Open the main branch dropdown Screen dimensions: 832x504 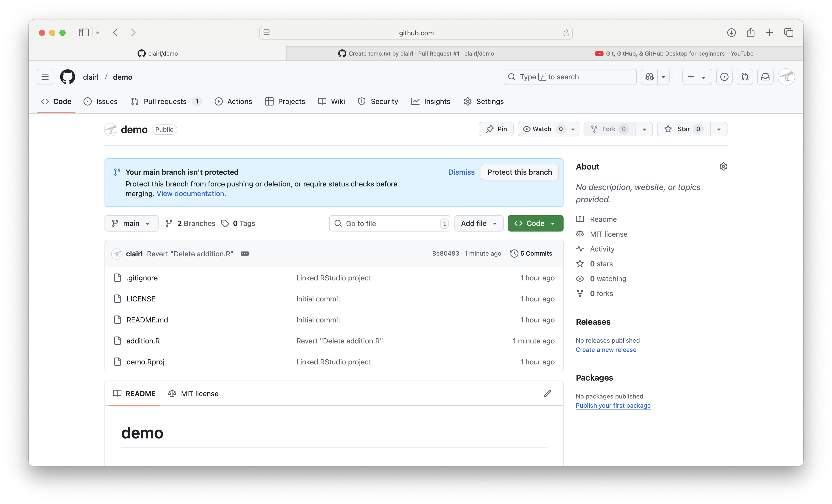tap(131, 223)
